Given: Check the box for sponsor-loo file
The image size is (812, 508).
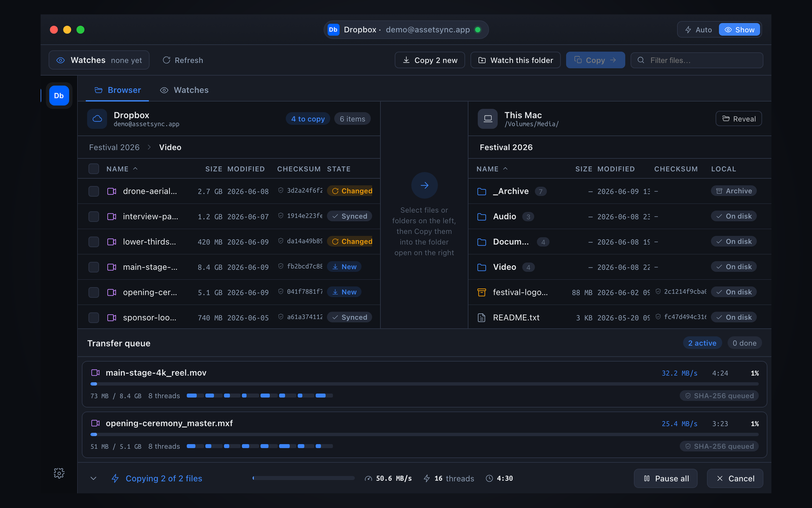Looking at the screenshot, I should click(x=94, y=318).
